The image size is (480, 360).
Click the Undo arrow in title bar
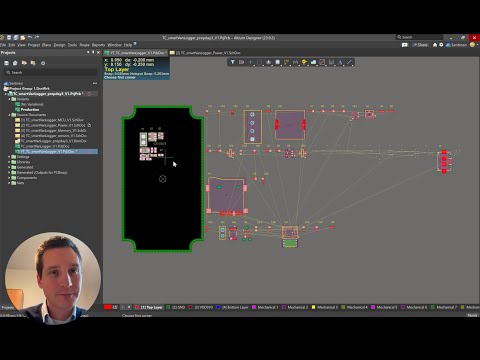[30, 37]
